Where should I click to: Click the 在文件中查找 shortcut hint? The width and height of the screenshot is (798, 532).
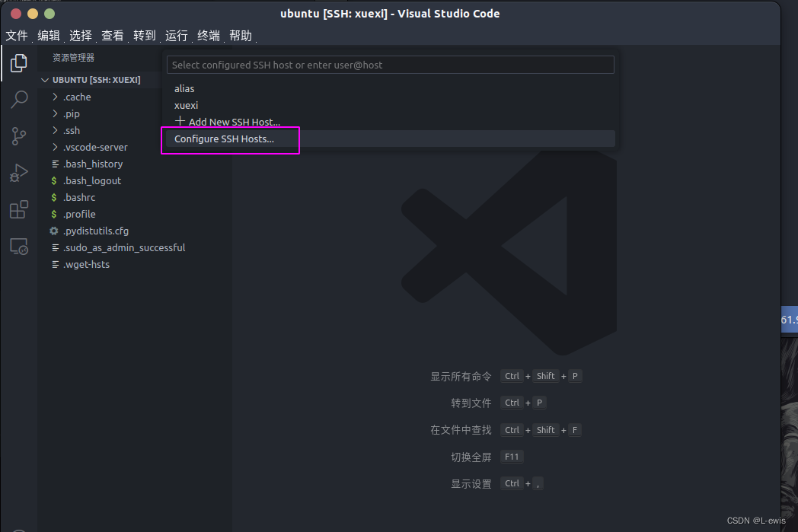pyautogui.click(x=461, y=430)
